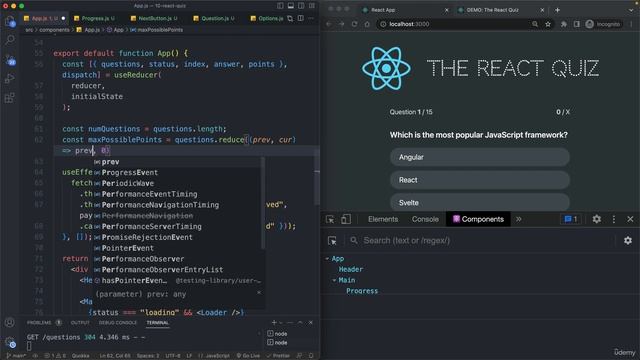Create a new terminal with plus icon
This screenshot has width=640, height=360.
point(274,322)
